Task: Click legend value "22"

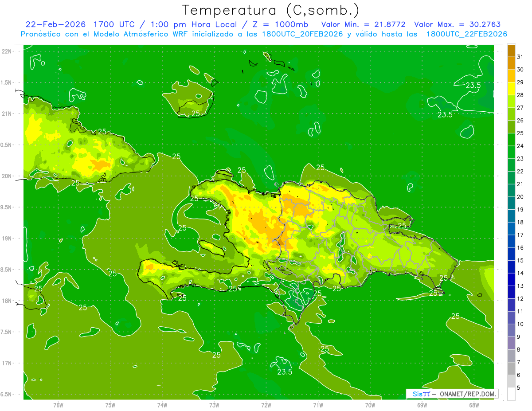Action: coord(520,172)
